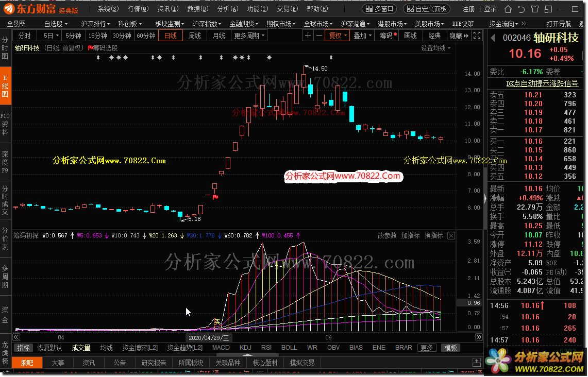This screenshot has width=588, height=377.
Task: Open the 分析(A) menu
Action: pyautogui.click(x=227, y=9)
